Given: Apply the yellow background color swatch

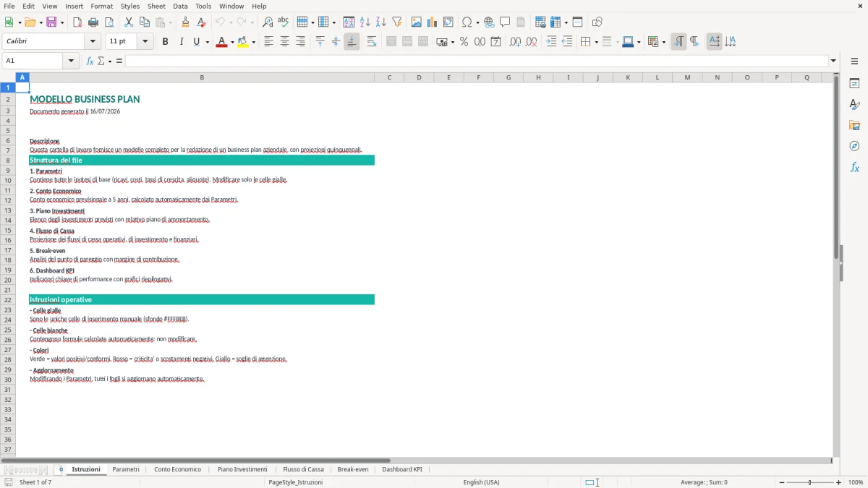Looking at the screenshot, I should pos(242,42).
